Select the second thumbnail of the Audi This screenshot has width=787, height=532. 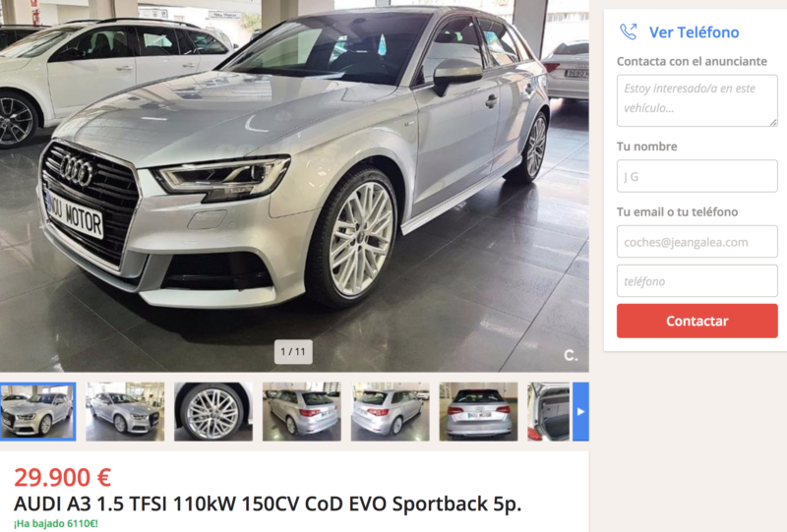[125, 412]
